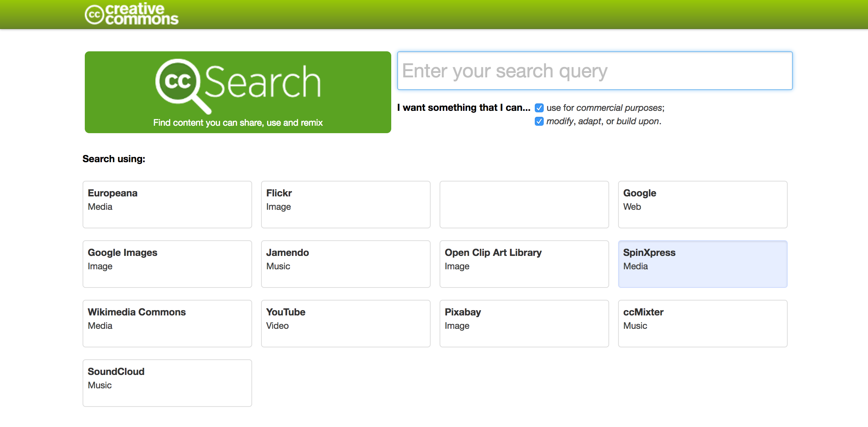
Task: Click the 'Search using:' heading
Action: point(114,159)
